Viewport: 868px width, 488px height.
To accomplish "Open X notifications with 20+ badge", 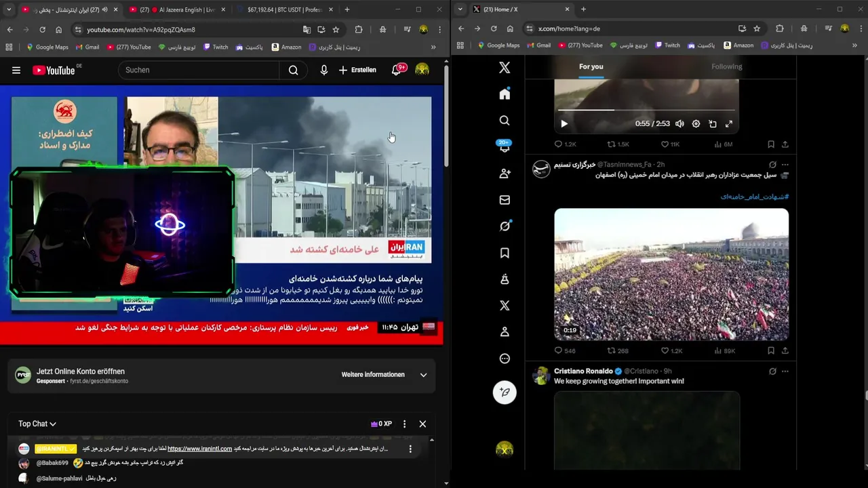I will click(505, 146).
